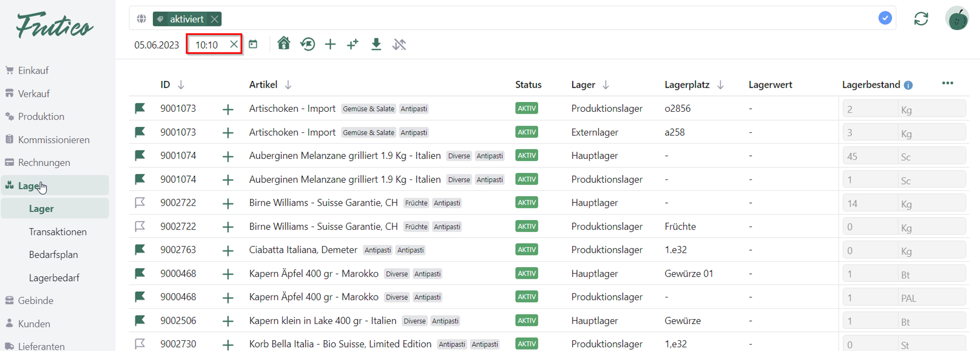This screenshot has height=351, width=980.
Task: Open the calendar date picker icon
Action: tap(253, 45)
